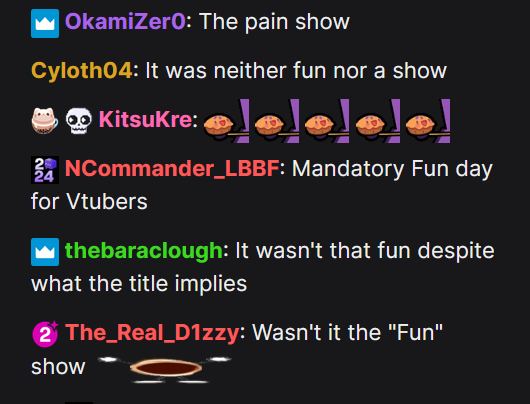Click the first pie emote in KitsuKre's message
530x404 pixels.
click(x=226, y=121)
